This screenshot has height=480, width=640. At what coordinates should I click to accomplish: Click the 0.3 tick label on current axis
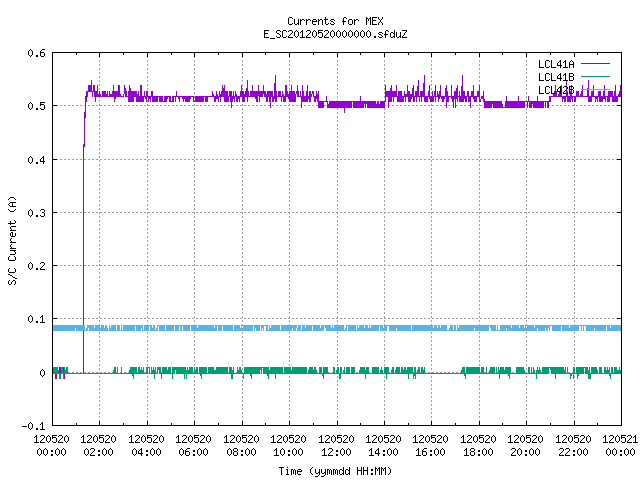click(36, 213)
